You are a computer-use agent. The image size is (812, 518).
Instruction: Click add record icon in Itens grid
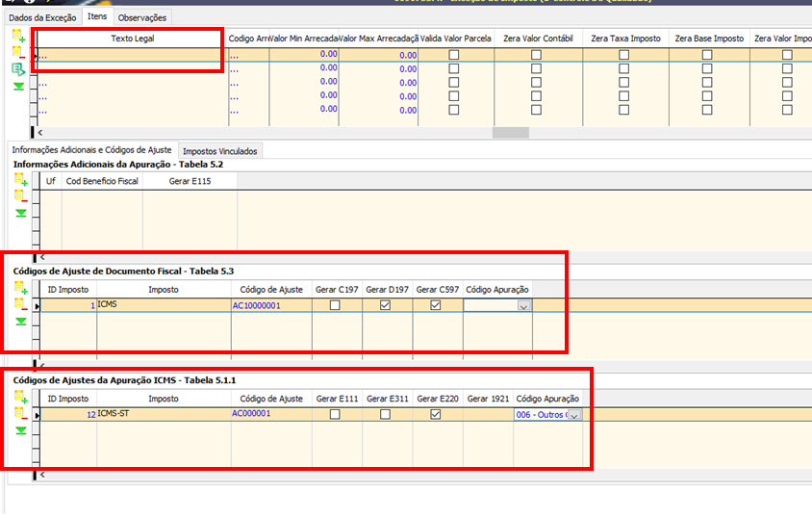(19, 36)
